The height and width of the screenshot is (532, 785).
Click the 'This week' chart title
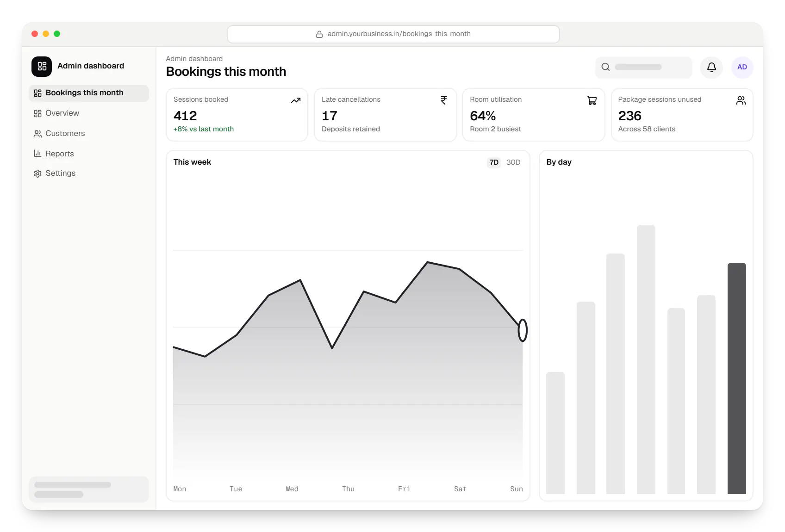192,162
